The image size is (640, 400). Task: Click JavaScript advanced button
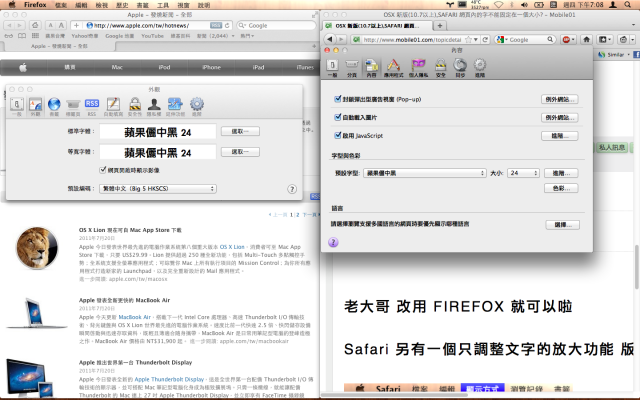[560, 136]
